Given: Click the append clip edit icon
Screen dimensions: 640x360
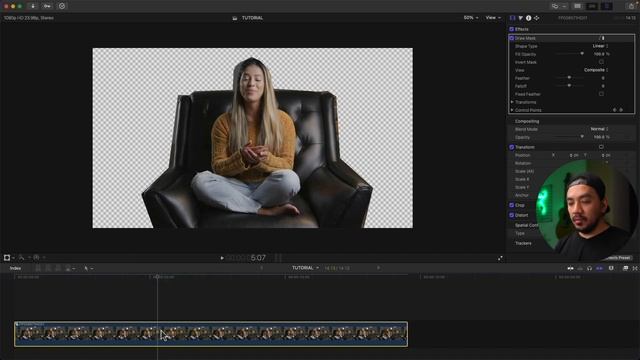Looking at the screenshot, I should (x=58, y=268).
